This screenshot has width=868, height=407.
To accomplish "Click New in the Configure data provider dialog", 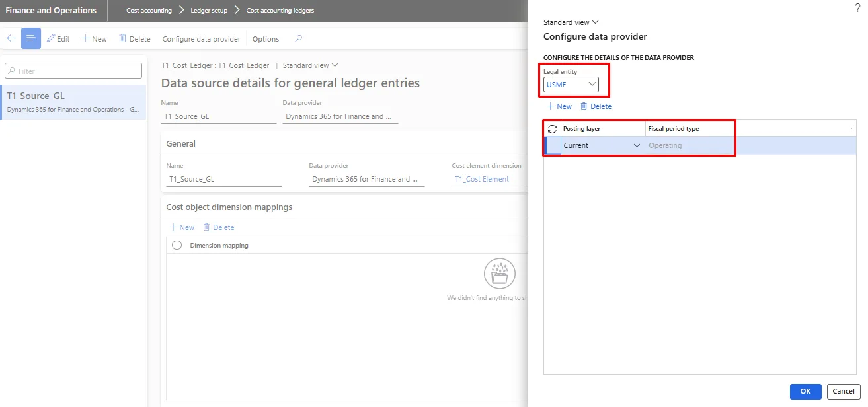I will (x=559, y=106).
